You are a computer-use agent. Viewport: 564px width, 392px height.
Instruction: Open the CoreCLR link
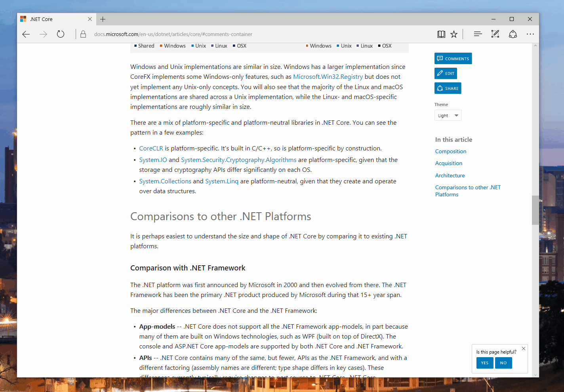click(151, 148)
